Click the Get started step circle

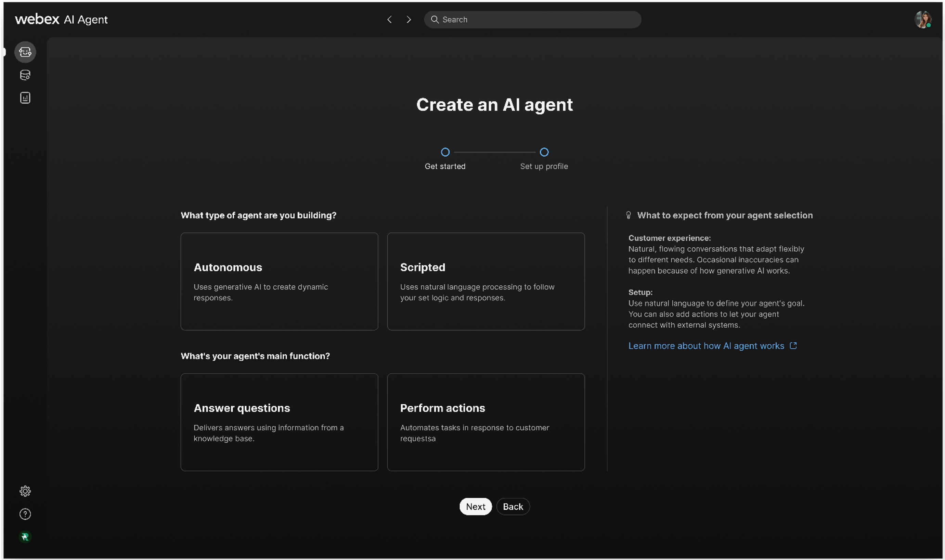point(445,152)
